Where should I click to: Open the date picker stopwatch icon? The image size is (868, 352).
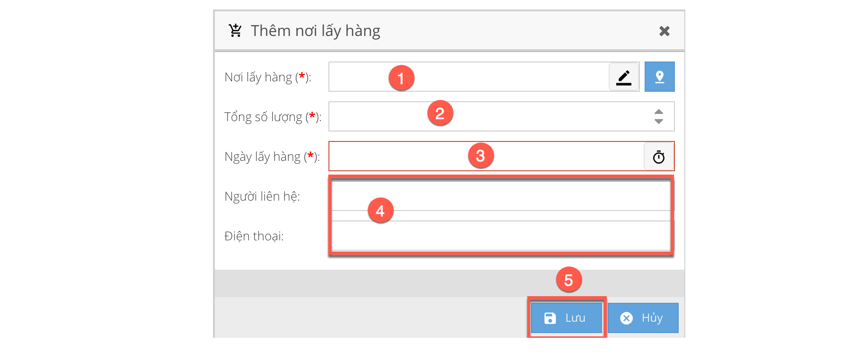659,157
